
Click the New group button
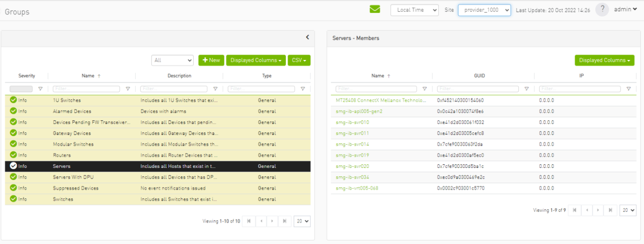click(x=211, y=60)
